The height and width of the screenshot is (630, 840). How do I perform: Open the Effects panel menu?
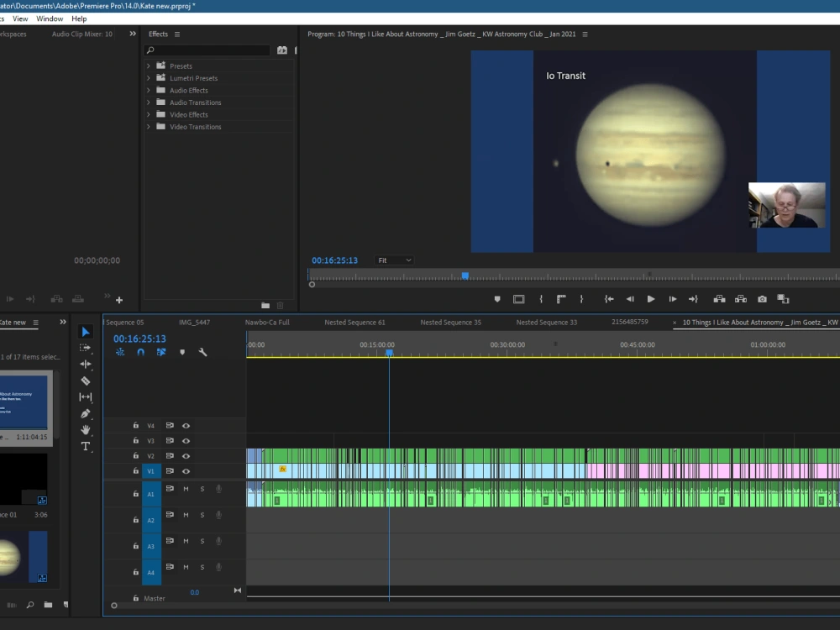[177, 34]
